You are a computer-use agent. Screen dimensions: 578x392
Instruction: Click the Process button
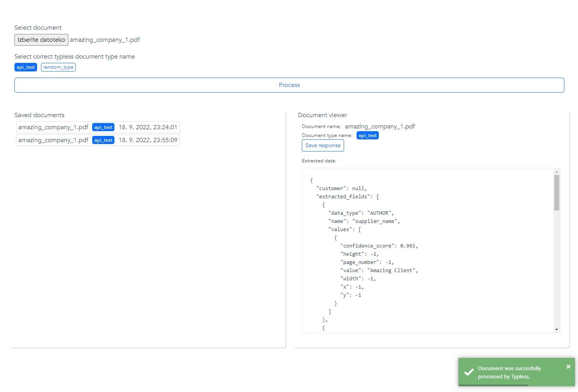pos(289,85)
